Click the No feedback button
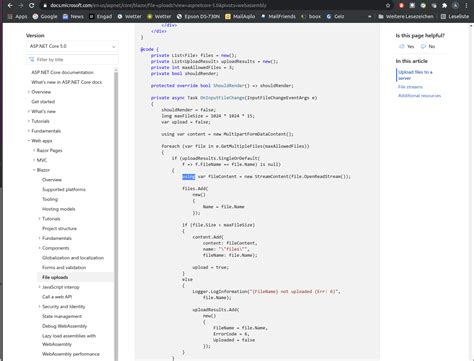 (428, 46)
